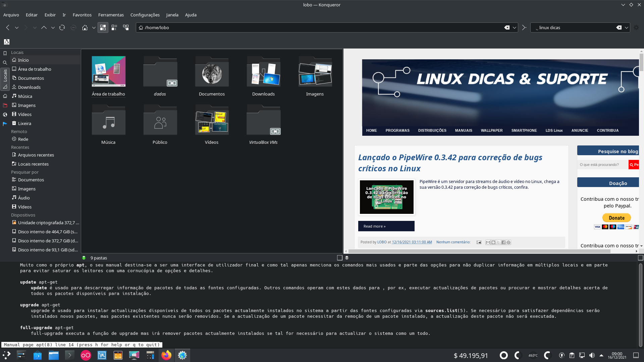This screenshot has height=362, width=644.
Task: Open Arquivos recentes in the sidebar
Action: (45, 155)
